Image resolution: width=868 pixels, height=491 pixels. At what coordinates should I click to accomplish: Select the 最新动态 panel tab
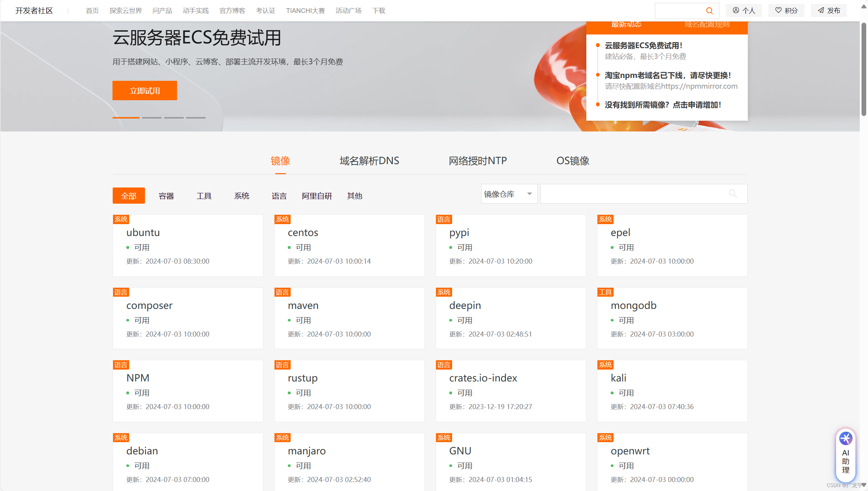(626, 24)
